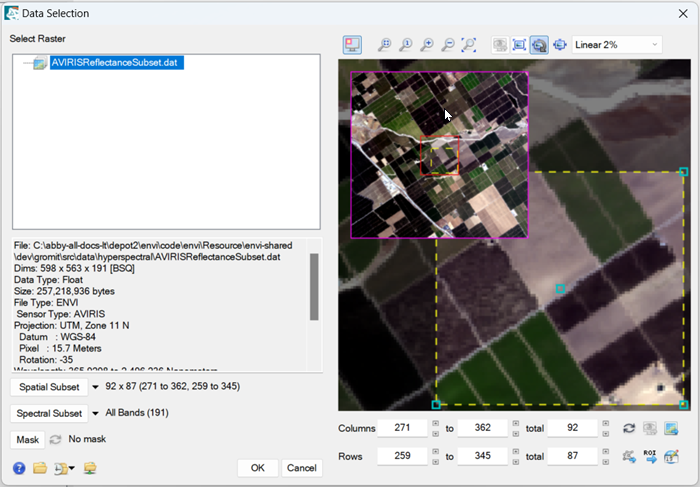Screen dimensions: 700x487
Task: Open the Linear 2% stretch dropdown
Action: click(x=616, y=45)
